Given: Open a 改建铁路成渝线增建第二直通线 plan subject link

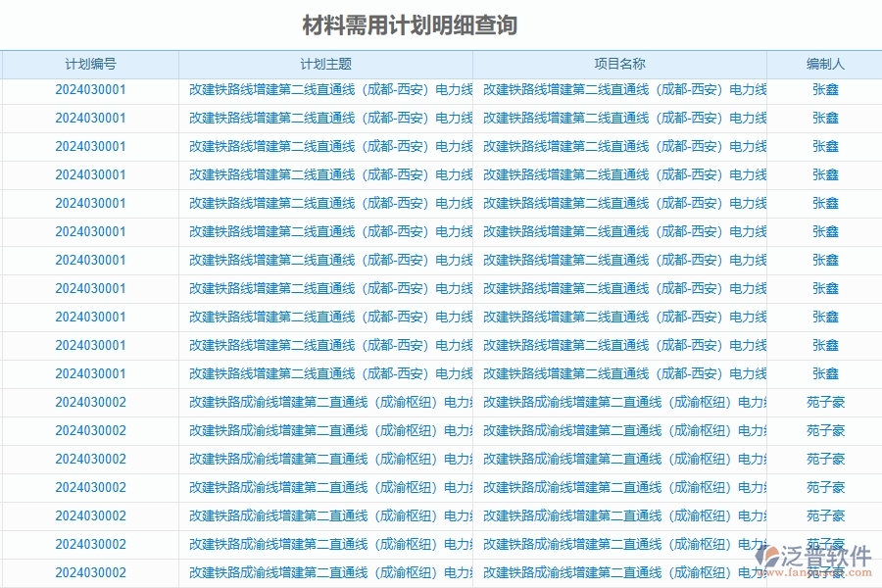Looking at the screenshot, I should pyautogui.click(x=327, y=402).
